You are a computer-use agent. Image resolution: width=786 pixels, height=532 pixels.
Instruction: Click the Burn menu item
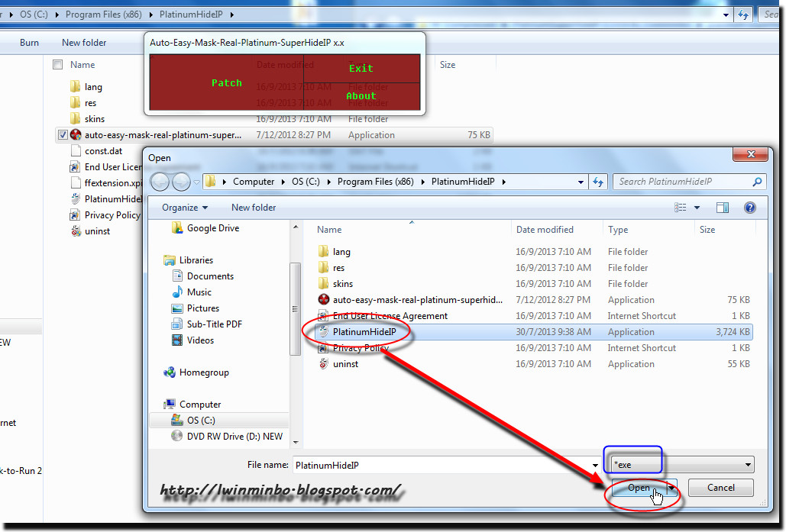[29, 43]
